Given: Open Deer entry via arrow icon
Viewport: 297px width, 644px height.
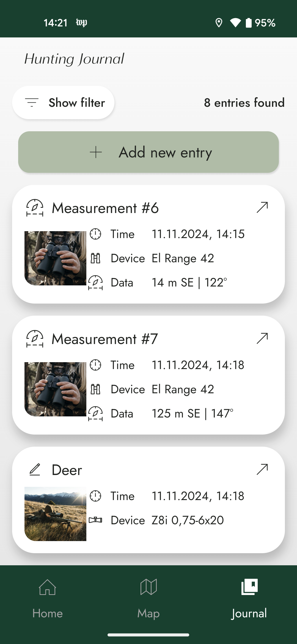Looking at the screenshot, I should [x=262, y=470].
